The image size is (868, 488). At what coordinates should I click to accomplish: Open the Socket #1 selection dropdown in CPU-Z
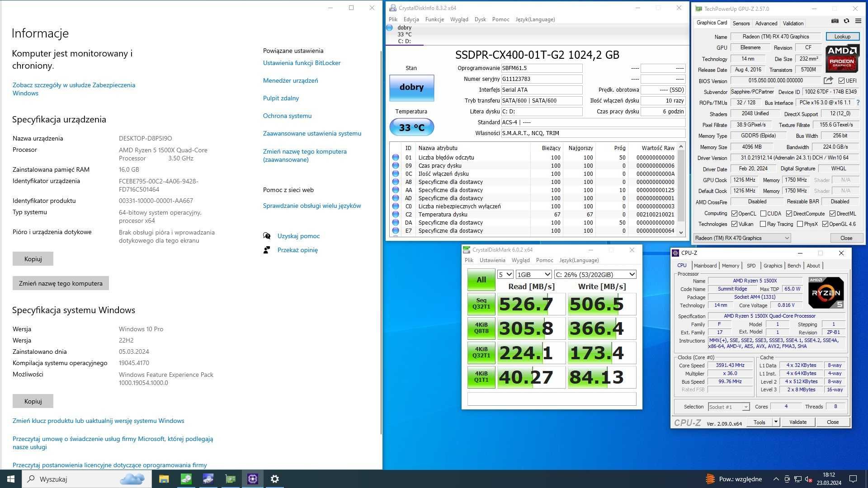[x=728, y=407]
